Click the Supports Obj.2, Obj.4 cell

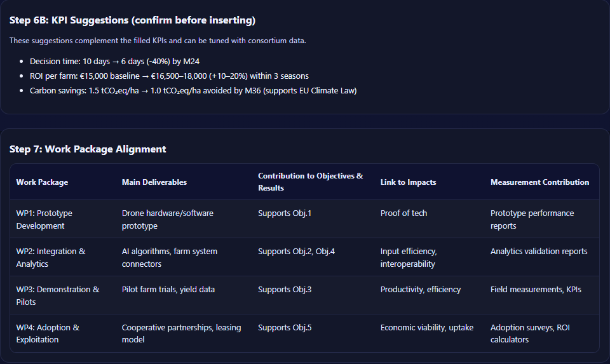[x=296, y=252]
